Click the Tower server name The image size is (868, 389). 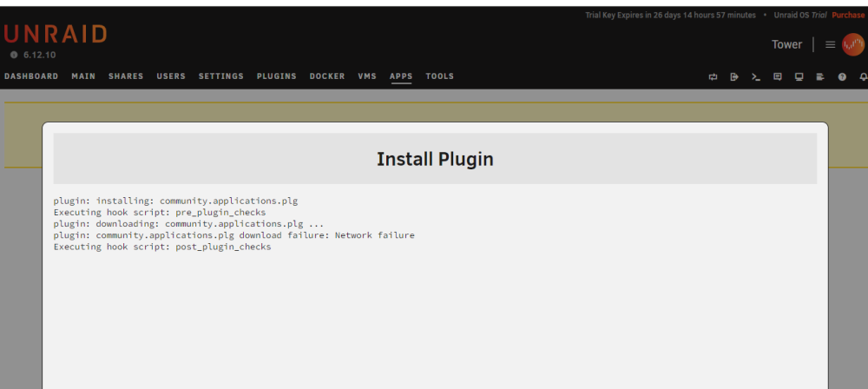click(786, 44)
